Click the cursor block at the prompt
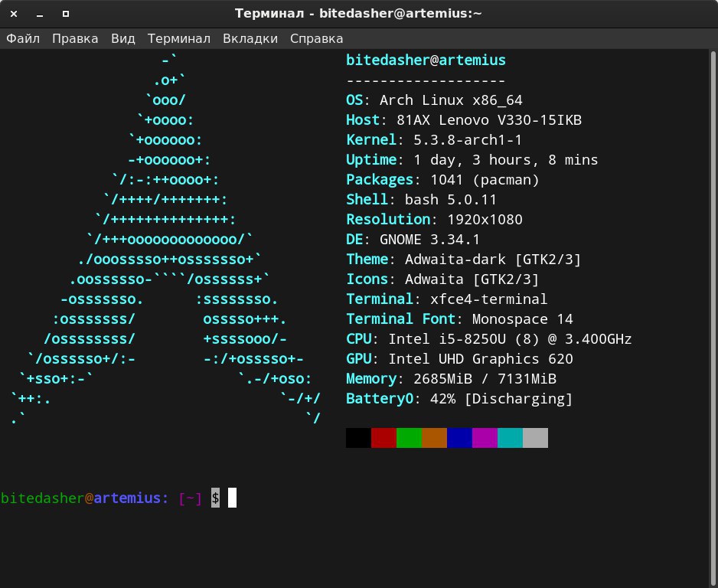The height and width of the screenshot is (588, 718). pos(232,498)
